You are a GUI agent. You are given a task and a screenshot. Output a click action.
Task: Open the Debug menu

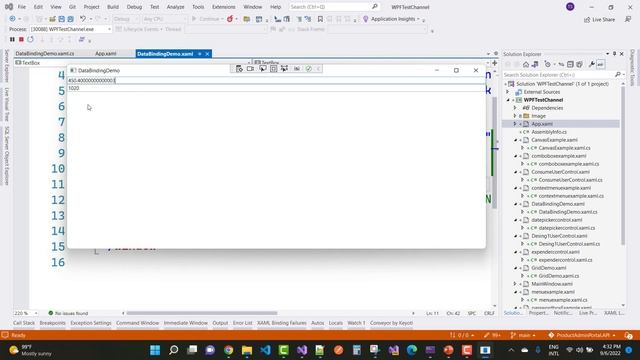[x=134, y=7]
